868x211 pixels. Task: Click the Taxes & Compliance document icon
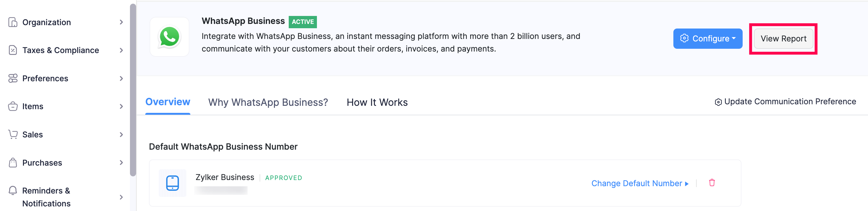click(13, 50)
